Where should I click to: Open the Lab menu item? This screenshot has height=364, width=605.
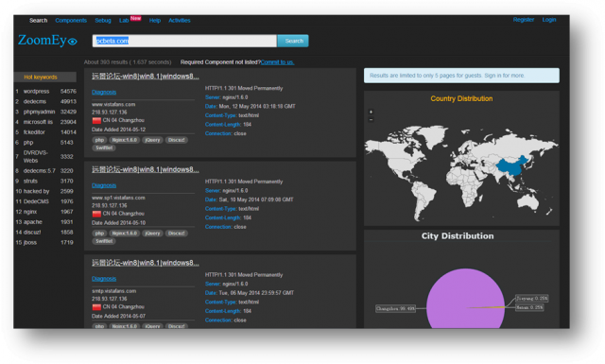click(124, 21)
